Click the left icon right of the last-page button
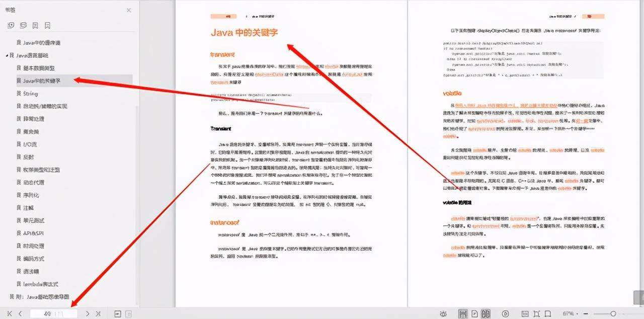Viewport: 644px width, 319px height. pos(118,313)
